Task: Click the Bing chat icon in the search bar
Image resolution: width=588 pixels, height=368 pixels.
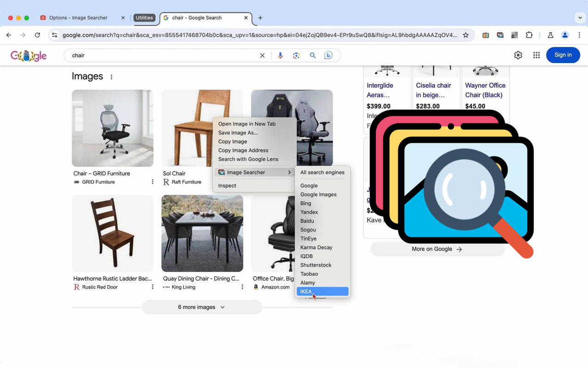Action: (328, 55)
